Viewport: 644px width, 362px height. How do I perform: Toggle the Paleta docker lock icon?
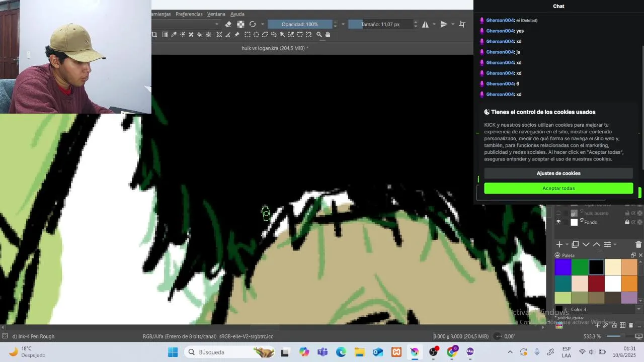tap(557, 255)
